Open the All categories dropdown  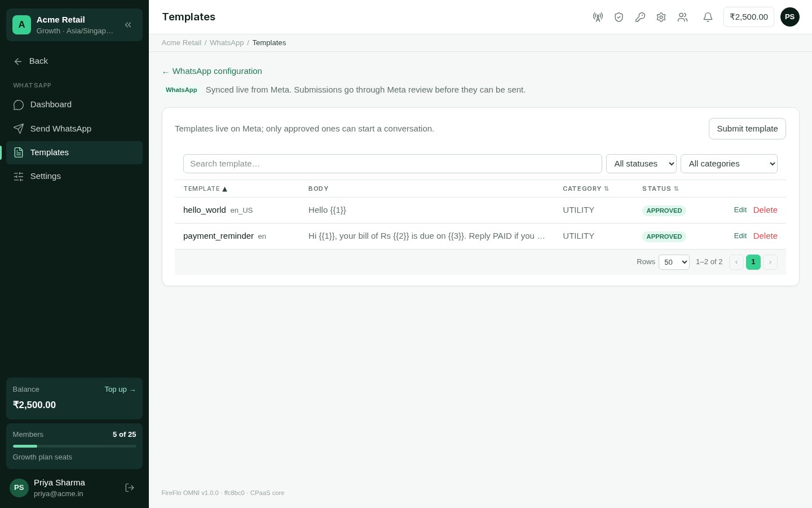(729, 164)
